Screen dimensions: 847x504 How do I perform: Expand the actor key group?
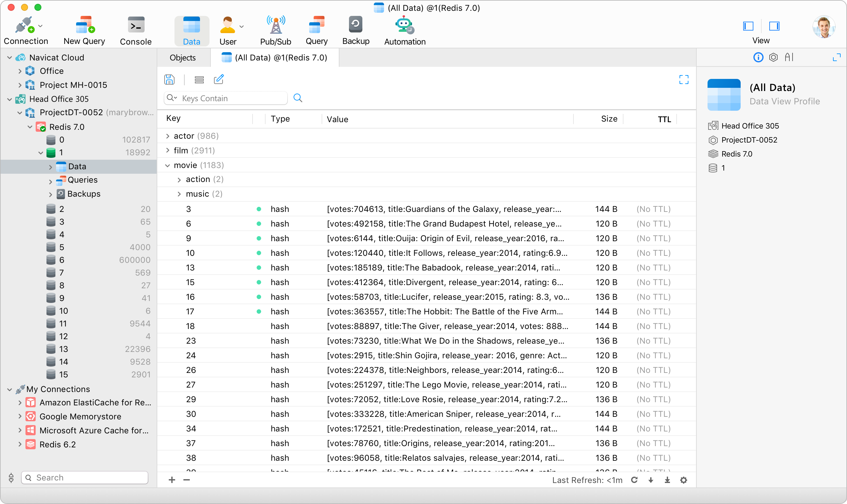[167, 136]
